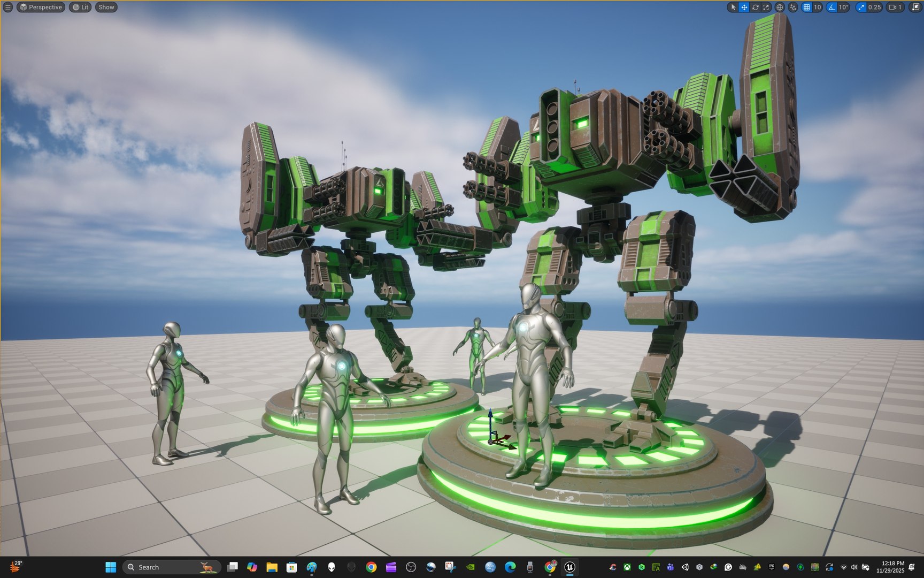Open Unity Hub tray icon
The height and width of the screenshot is (578, 924).
coord(685,567)
